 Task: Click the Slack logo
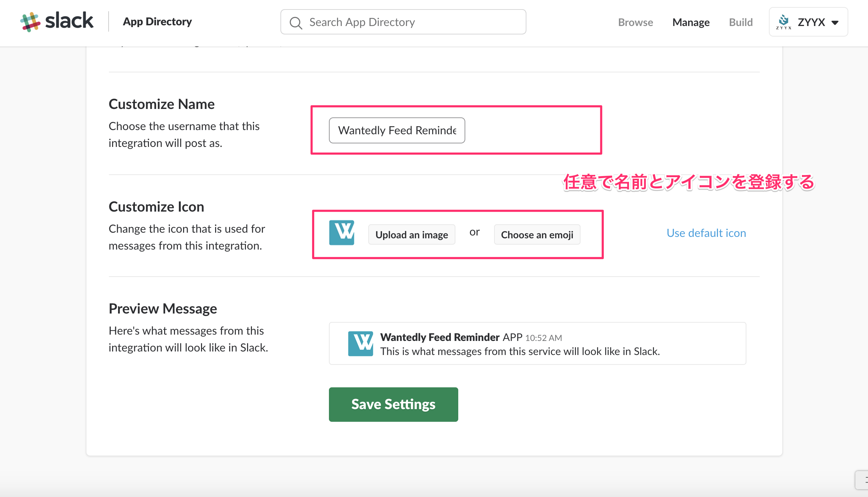(57, 21)
